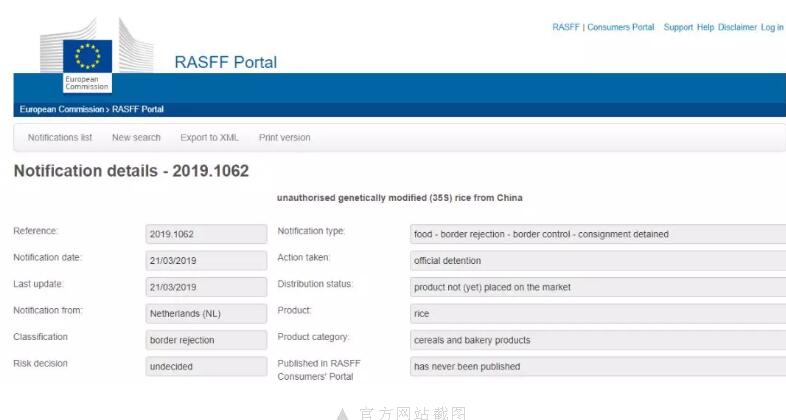Click the RASFF Portal title
Image resolution: width=786 pixels, height=420 pixels.
pyautogui.click(x=226, y=62)
